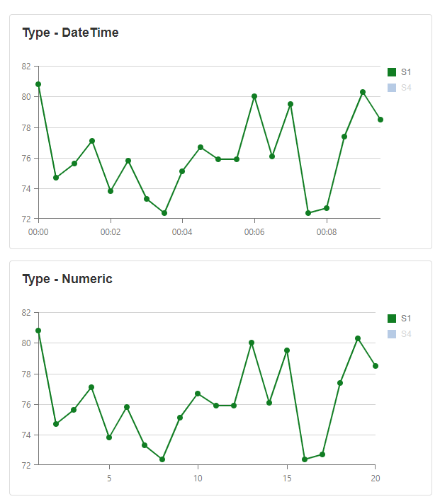The image size is (440, 504).
Task: Click the 00:04 x-axis label in the DateTime chart
Action: point(182,231)
